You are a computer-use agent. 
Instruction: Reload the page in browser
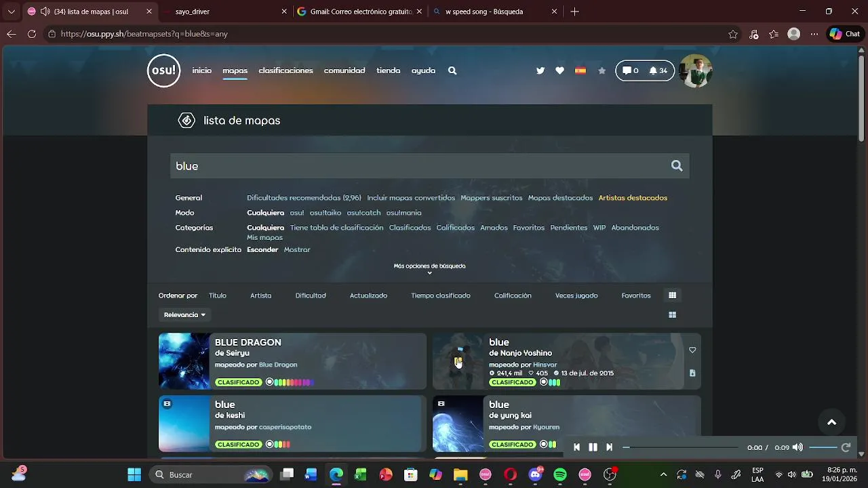click(32, 34)
